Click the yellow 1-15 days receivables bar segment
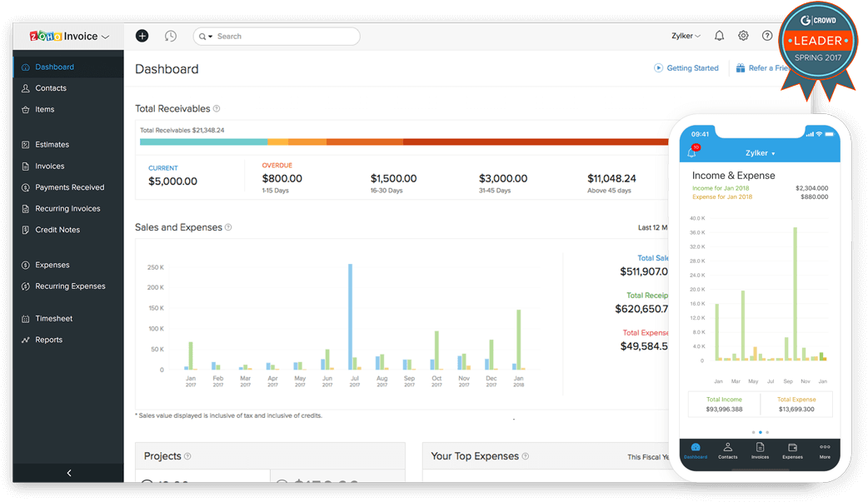Screen dimensions: 868x502 pos(278,142)
